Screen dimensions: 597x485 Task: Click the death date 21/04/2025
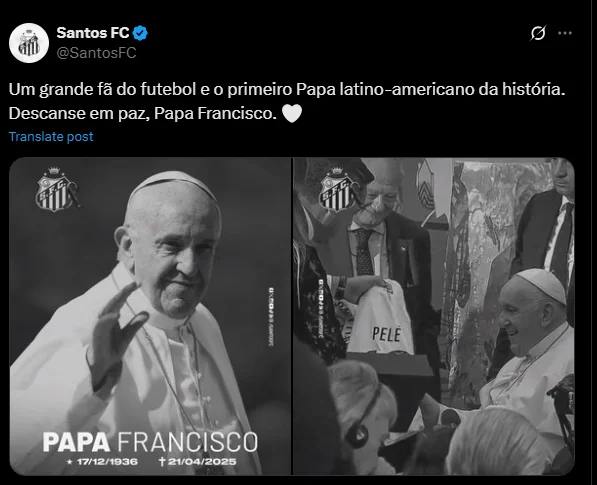click(198, 462)
